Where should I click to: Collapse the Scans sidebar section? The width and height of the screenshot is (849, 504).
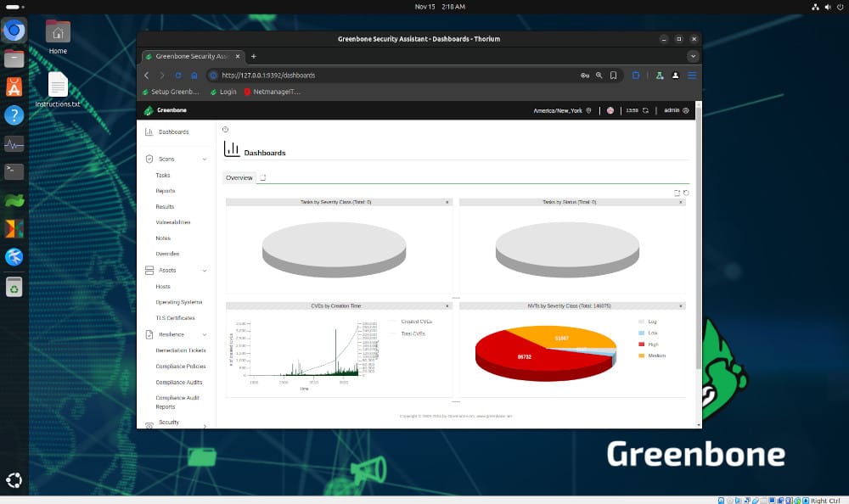(204, 159)
